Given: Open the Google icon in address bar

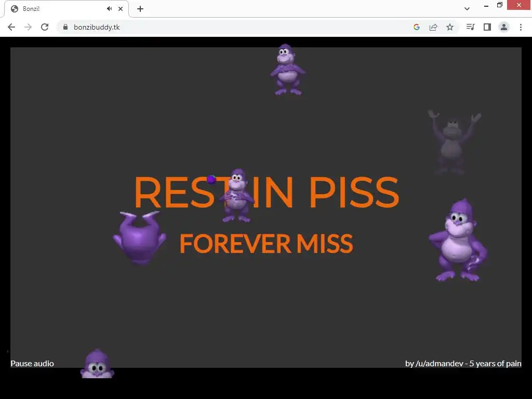Looking at the screenshot, I should coord(417,27).
